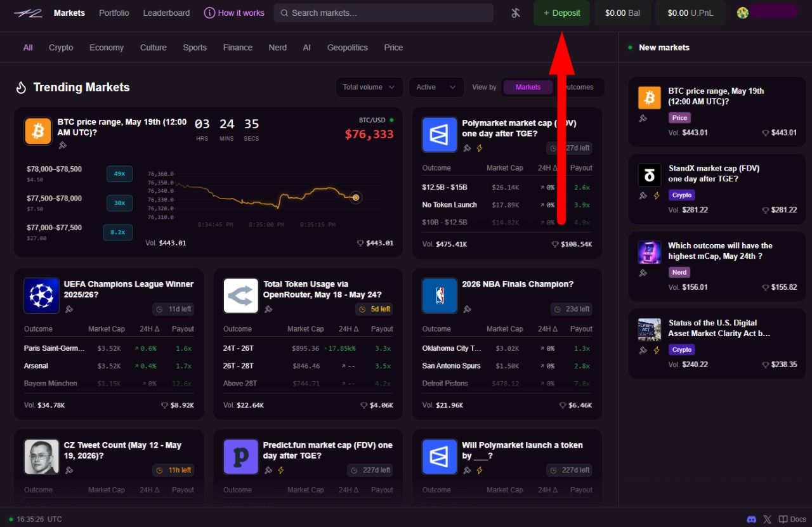
Task: Filter by the AI category
Action: click(307, 48)
